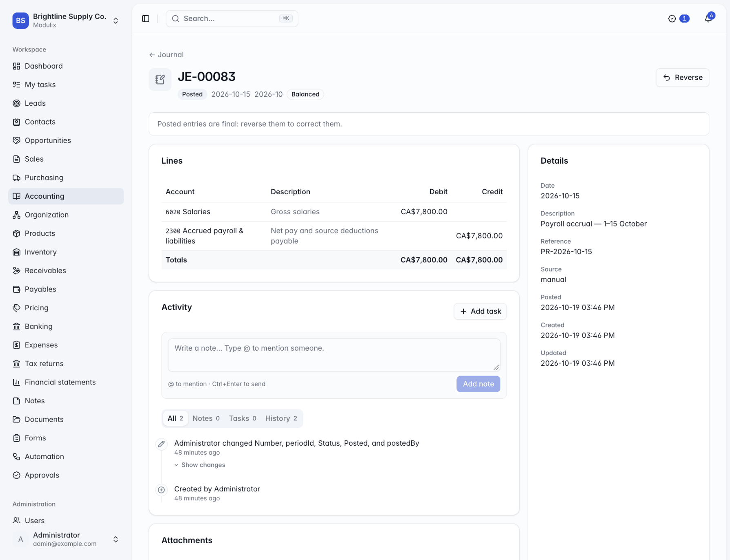
Task: Expand the Brightline Supply Co. workspace switcher
Action: [116, 20]
